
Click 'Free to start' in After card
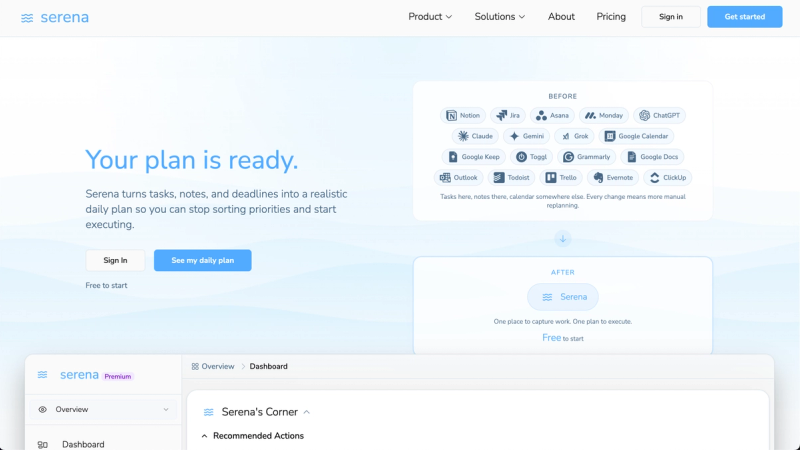pos(563,338)
